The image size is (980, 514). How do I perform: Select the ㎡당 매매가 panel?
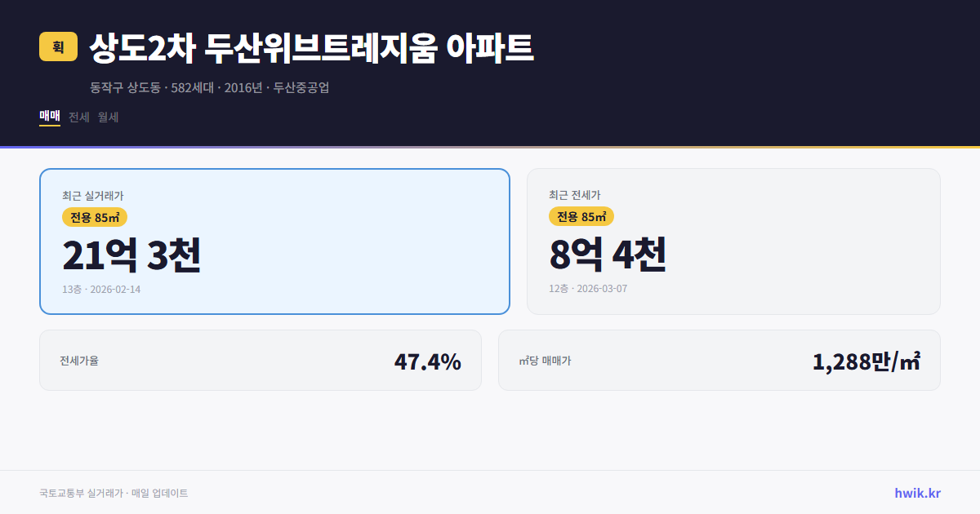(x=719, y=360)
